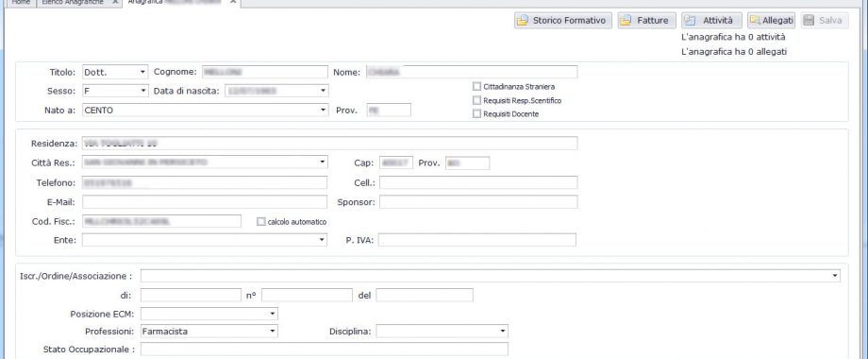Click the Cap field

pyautogui.click(x=396, y=162)
